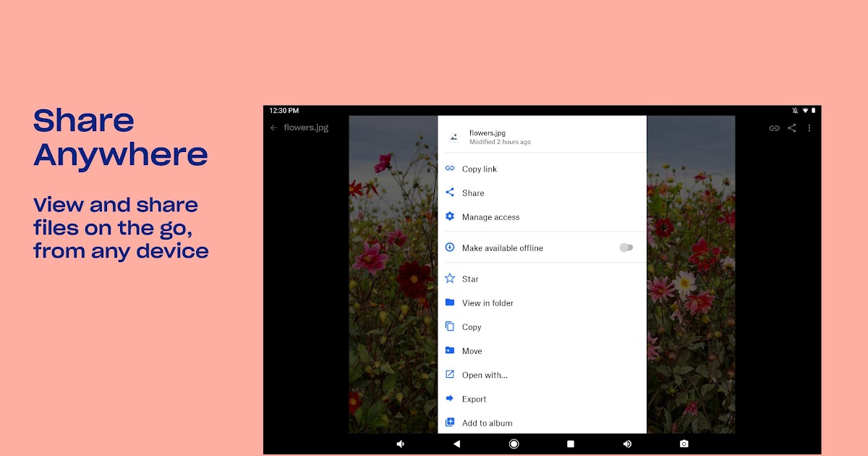Screen dimensions: 868x456
Task: Select Copy menu entry
Action: [542, 326]
